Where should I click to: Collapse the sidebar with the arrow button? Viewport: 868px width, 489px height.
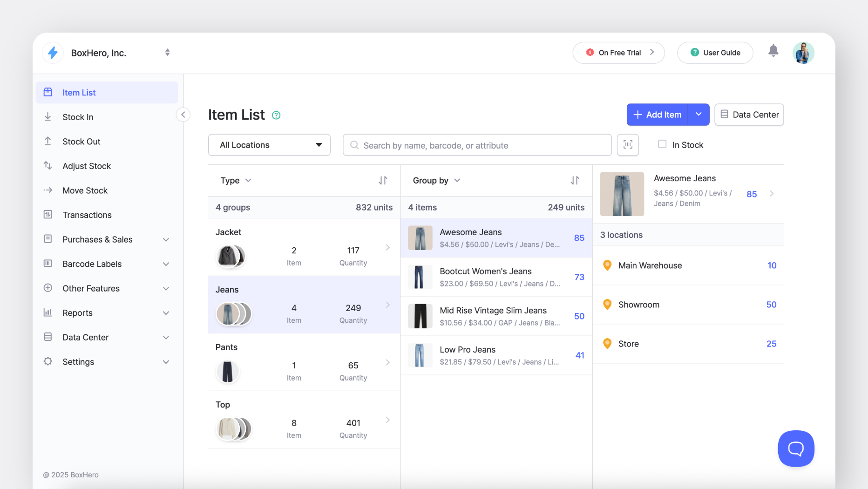click(x=183, y=115)
